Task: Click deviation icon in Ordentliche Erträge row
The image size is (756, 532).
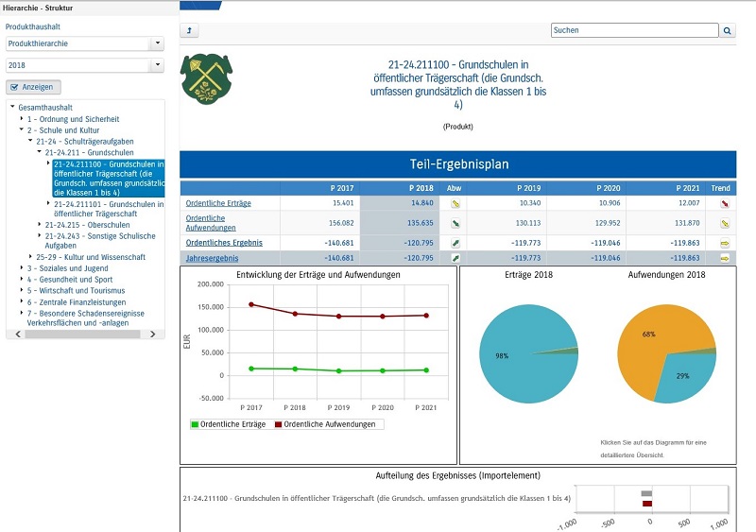Action: pos(455,202)
